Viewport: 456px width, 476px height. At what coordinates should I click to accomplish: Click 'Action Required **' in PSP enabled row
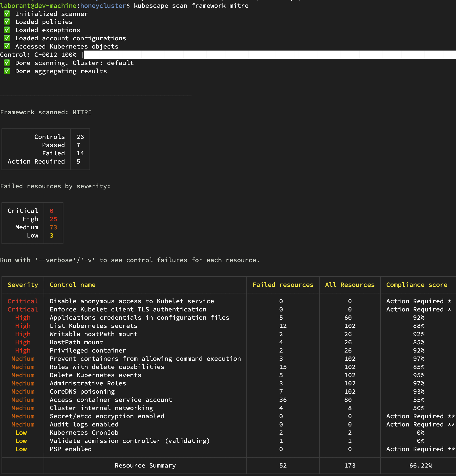(x=421, y=449)
